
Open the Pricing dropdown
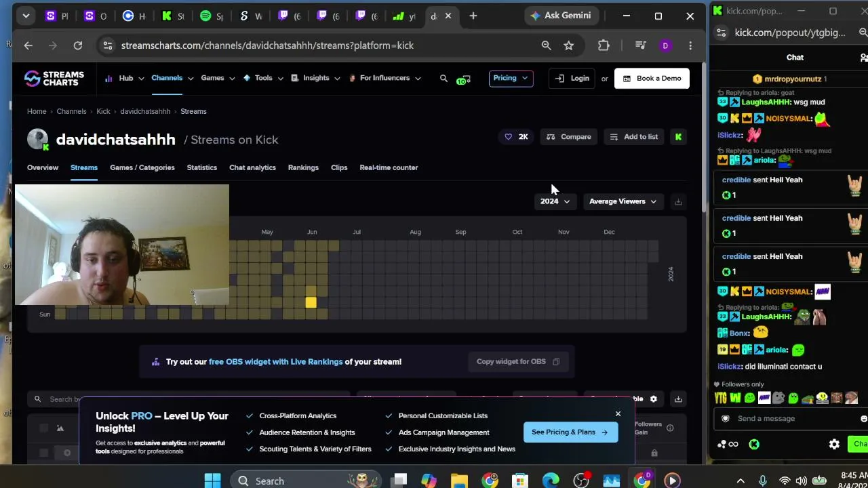point(511,78)
